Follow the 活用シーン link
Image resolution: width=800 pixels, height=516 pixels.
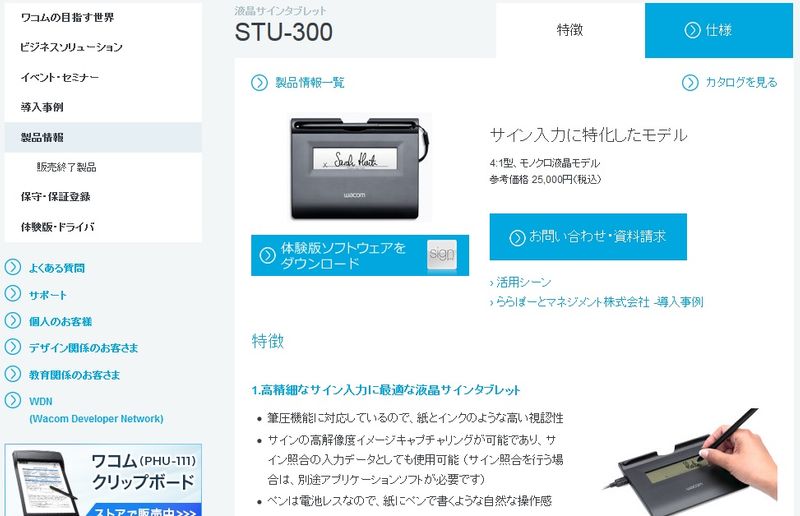(x=520, y=282)
